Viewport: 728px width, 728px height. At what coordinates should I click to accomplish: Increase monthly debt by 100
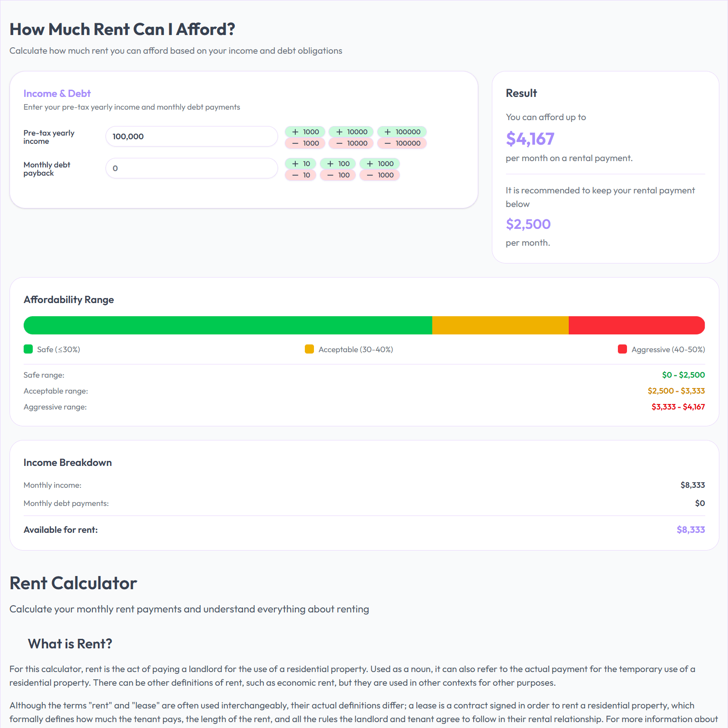coord(338,164)
